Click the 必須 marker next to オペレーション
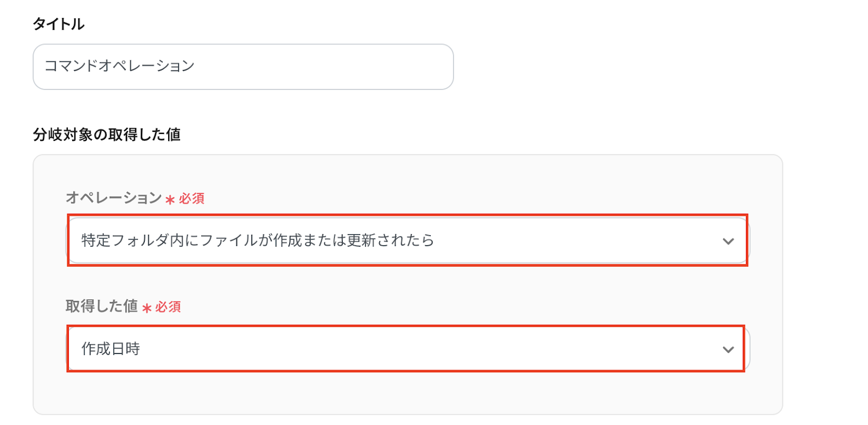The image size is (868, 425). click(192, 198)
